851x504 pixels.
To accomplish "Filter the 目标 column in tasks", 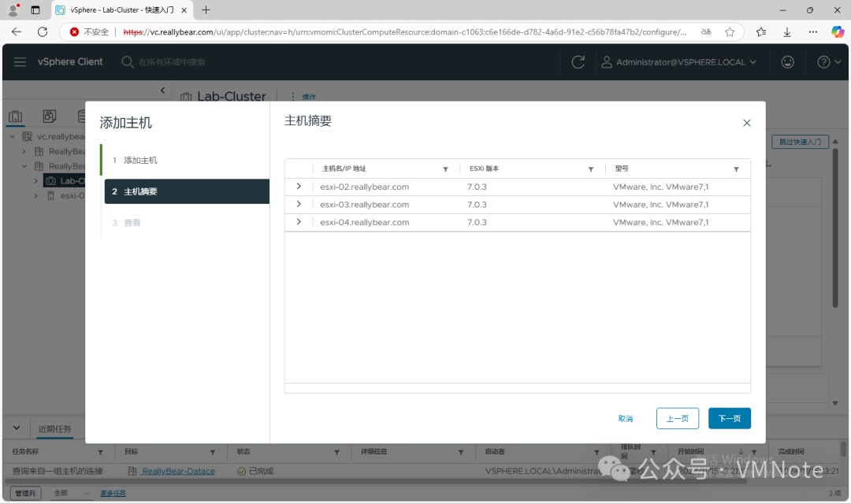I will click(x=213, y=452).
